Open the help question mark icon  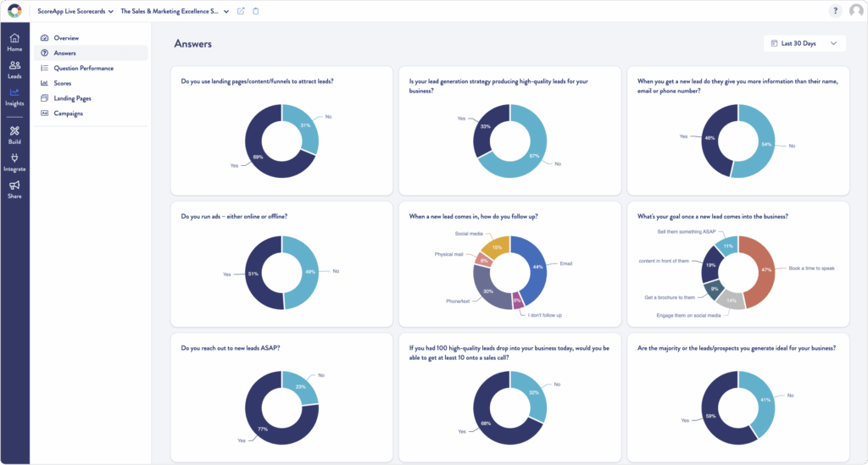point(835,11)
